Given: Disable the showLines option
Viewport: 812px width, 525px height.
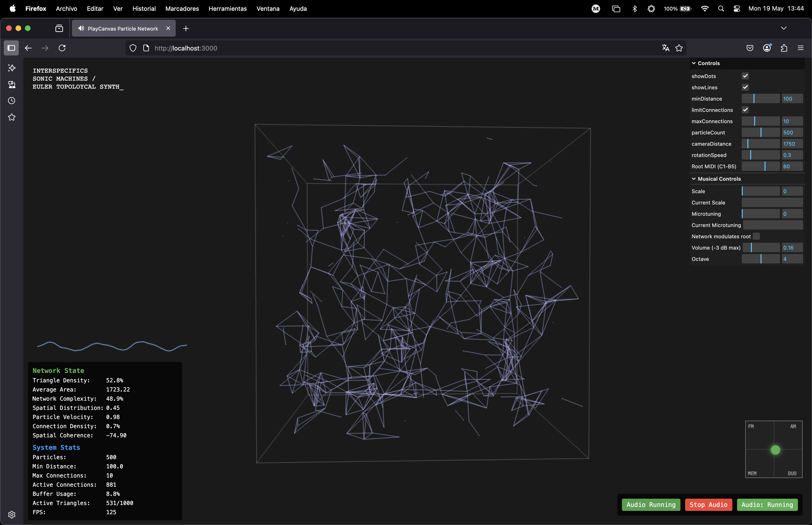Looking at the screenshot, I should [x=745, y=87].
